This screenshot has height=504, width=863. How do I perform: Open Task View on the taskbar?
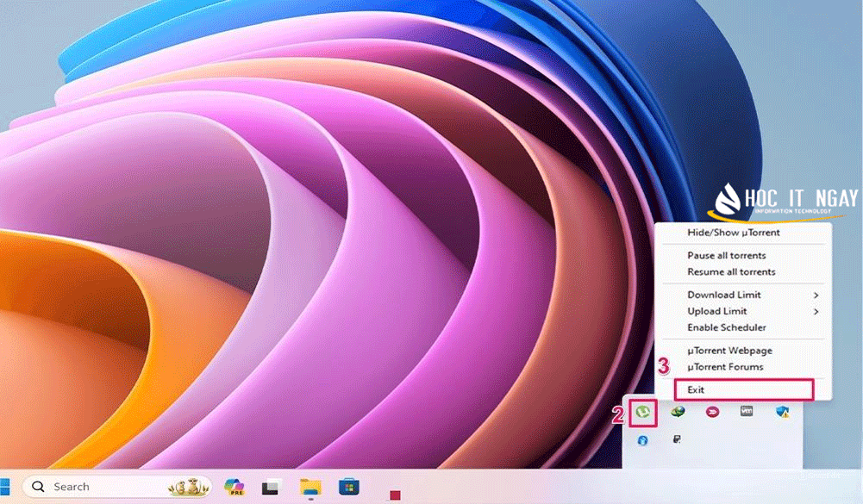[270, 487]
